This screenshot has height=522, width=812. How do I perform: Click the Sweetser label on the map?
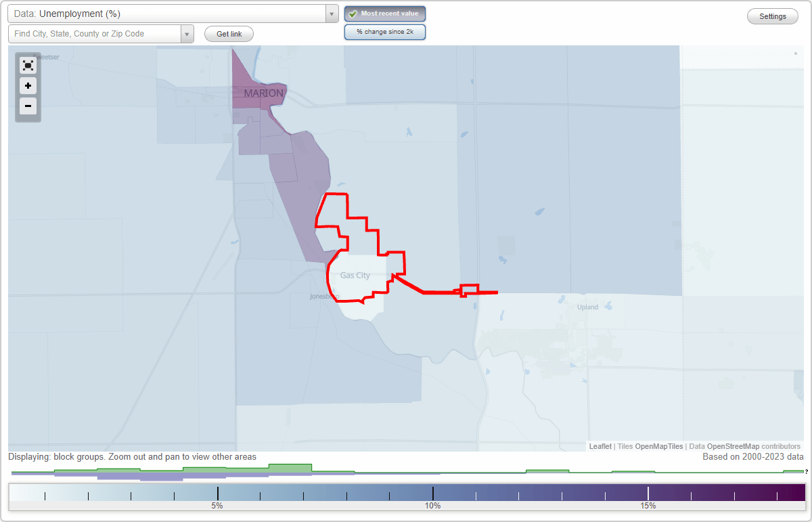click(x=46, y=57)
